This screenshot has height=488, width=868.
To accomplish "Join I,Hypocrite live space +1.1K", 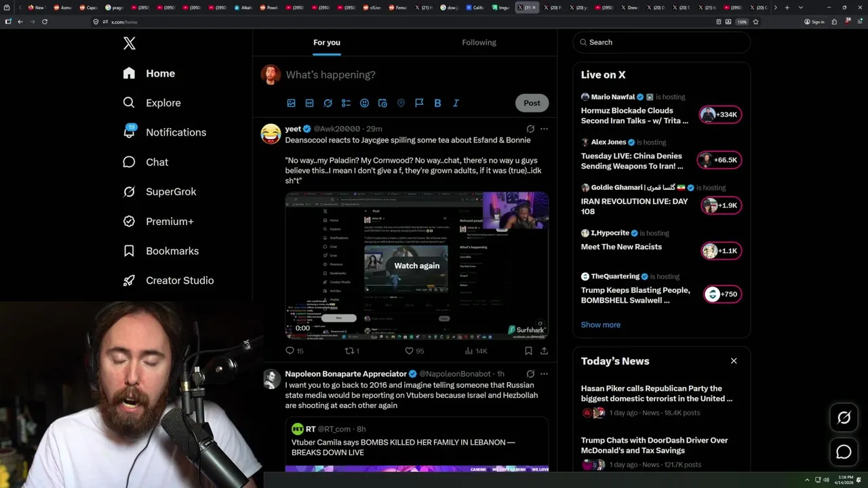I will pyautogui.click(x=722, y=251).
